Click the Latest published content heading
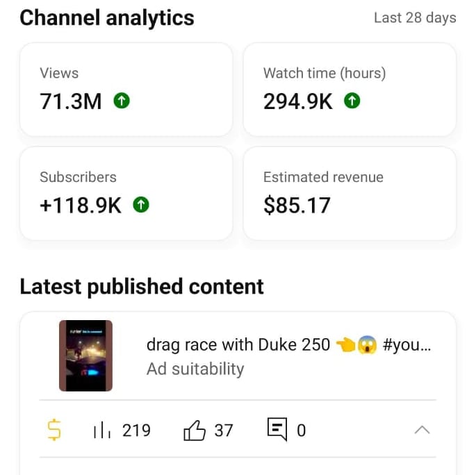The image size is (476, 475). click(142, 286)
